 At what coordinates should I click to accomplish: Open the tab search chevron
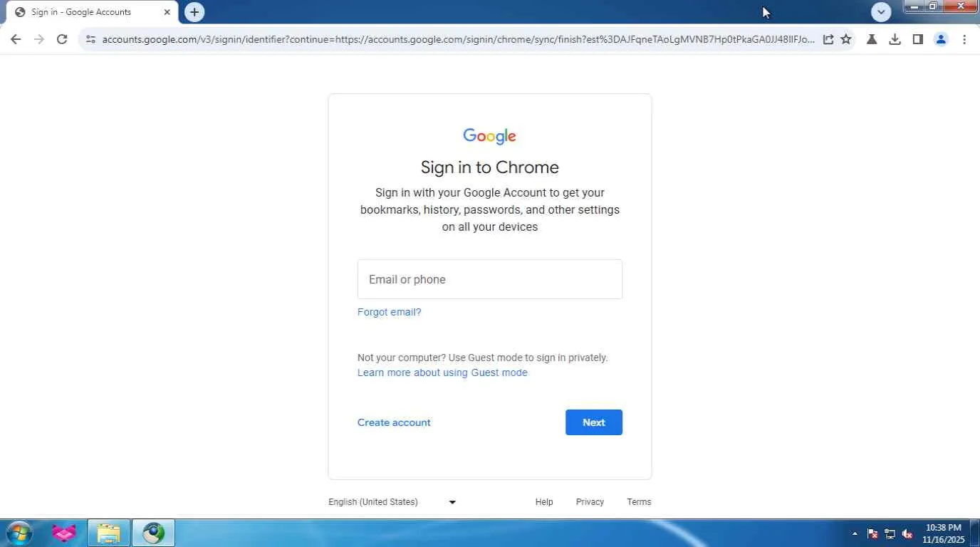click(881, 12)
